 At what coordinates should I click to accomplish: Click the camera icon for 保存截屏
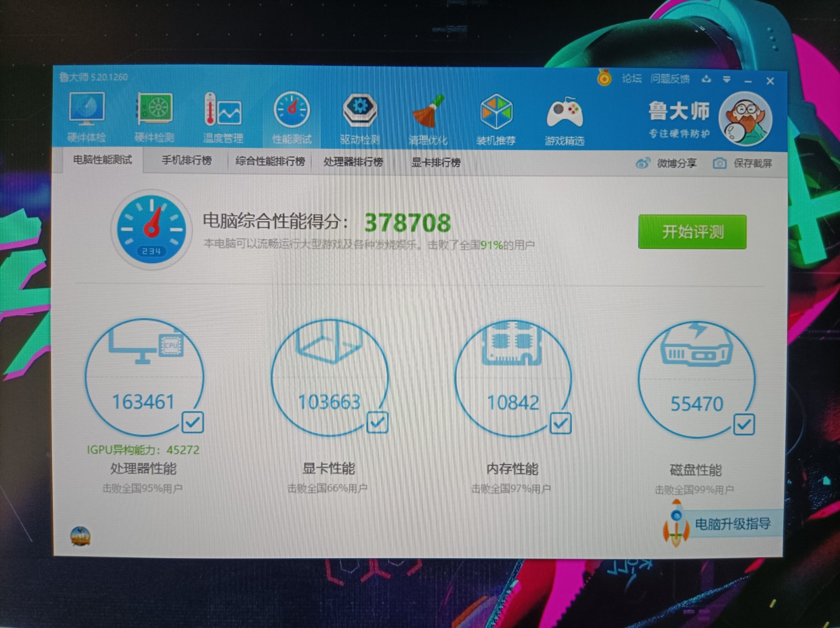(719, 163)
